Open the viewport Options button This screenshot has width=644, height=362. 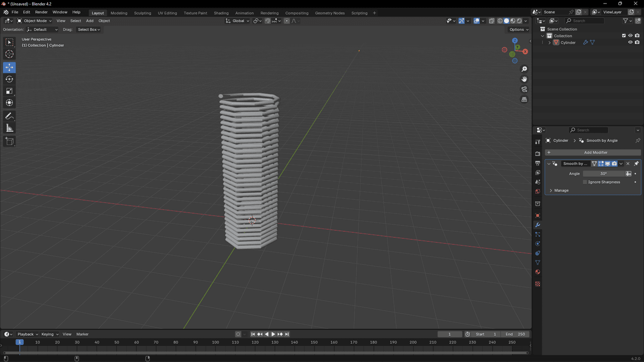tap(519, 30)
